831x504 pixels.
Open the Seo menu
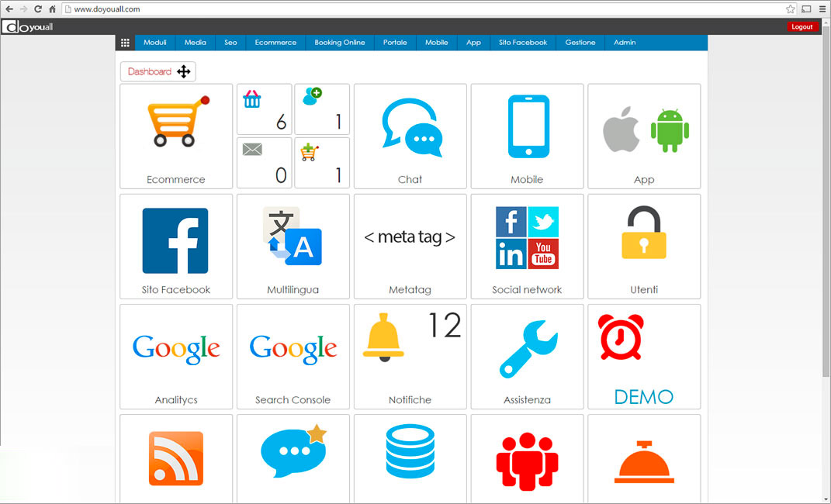coord(230,43)
